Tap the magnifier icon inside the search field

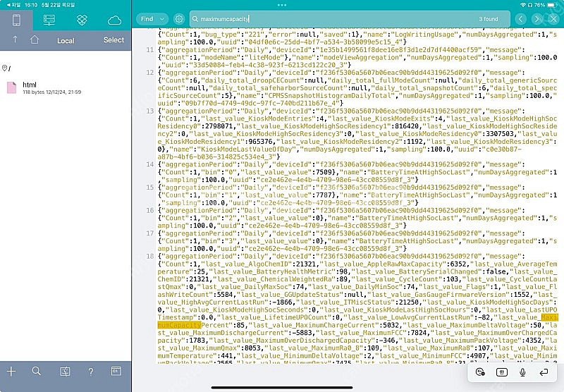[x=195, y=19]
